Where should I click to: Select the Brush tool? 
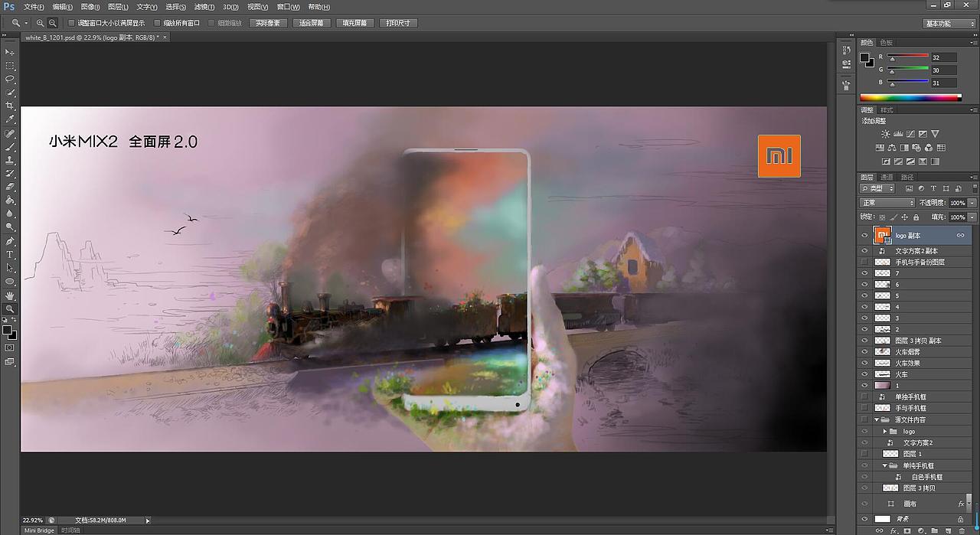coord(10,146)
